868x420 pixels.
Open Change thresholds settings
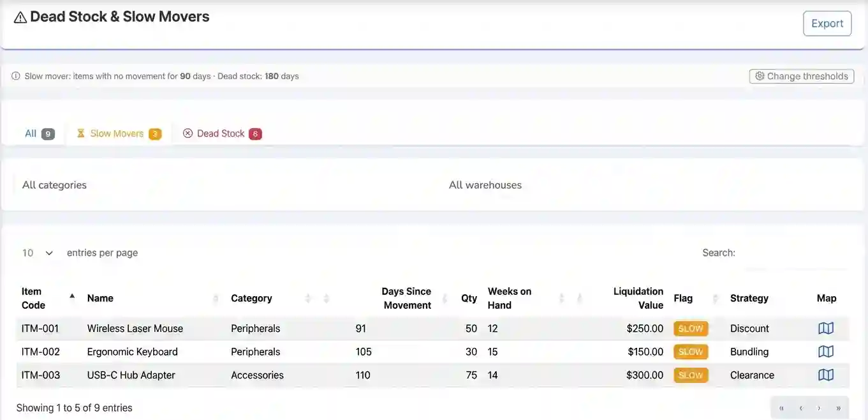tap(802, 76)
